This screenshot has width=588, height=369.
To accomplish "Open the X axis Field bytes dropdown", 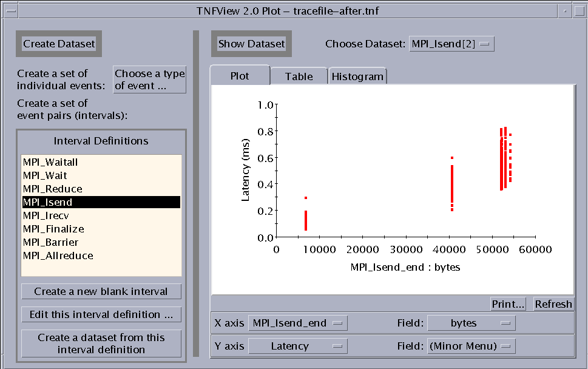I will pos(471,323).
